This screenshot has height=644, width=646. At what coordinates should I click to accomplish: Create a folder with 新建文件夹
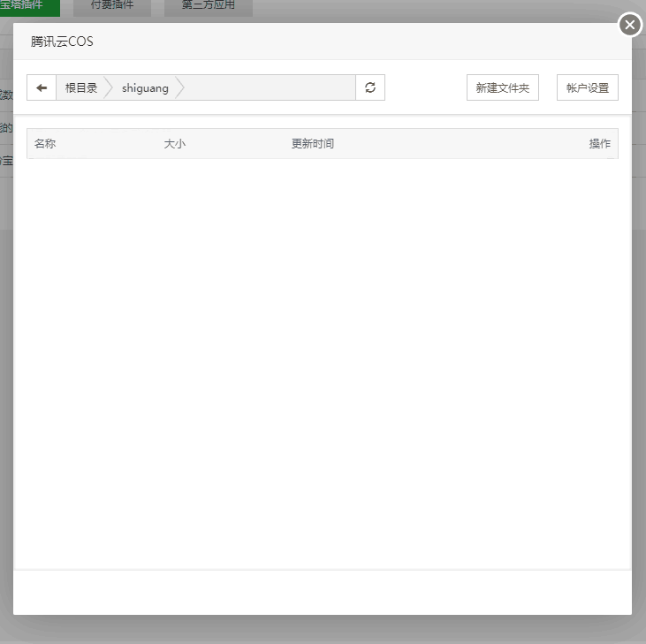pyautogui.click(x=503, y=87)
